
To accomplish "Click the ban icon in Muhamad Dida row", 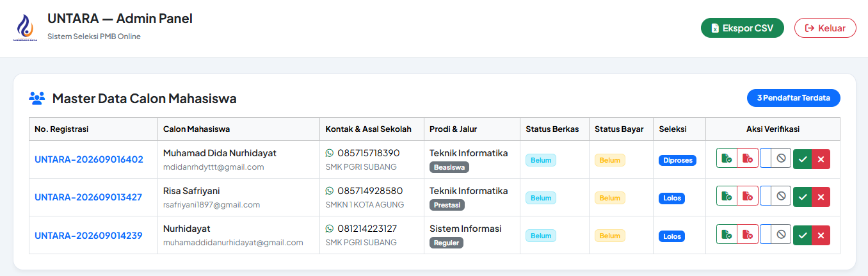I will [781, 159].
